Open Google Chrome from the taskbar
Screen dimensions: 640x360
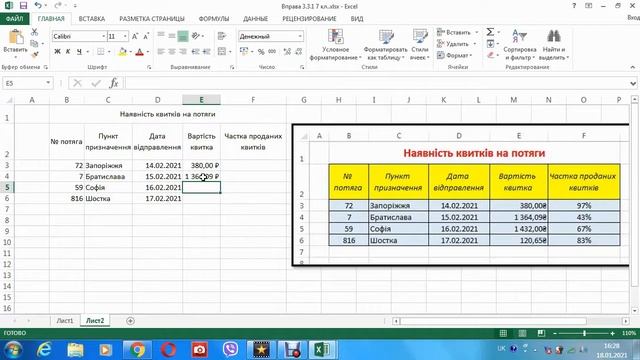tap(137, 350)
